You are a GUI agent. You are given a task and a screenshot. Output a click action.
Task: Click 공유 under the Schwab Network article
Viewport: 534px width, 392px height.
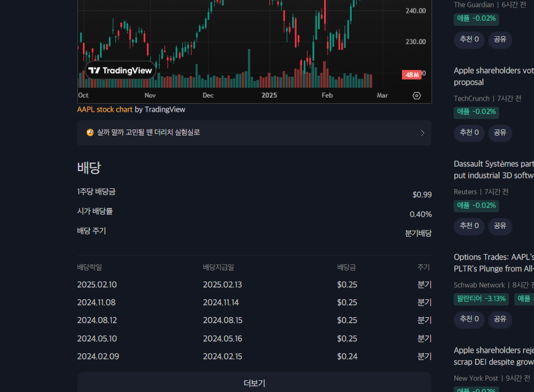click(x=500, y=319)
